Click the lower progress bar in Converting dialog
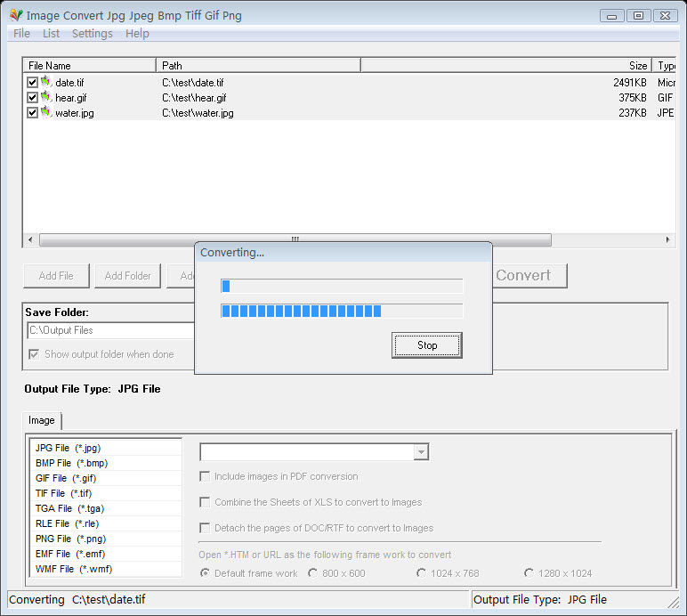687x616 pixels. [x=342, y=311]
